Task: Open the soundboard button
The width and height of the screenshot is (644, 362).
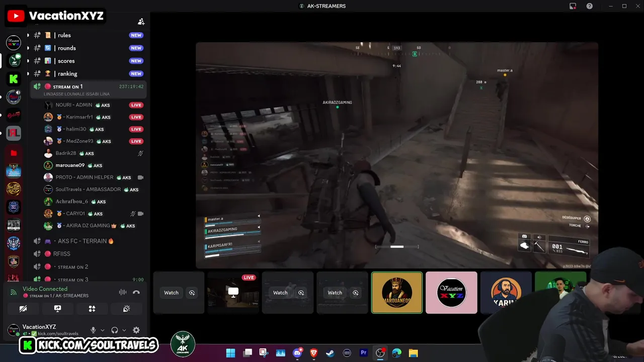Action: pyautogui.click(x=126, y=309)
